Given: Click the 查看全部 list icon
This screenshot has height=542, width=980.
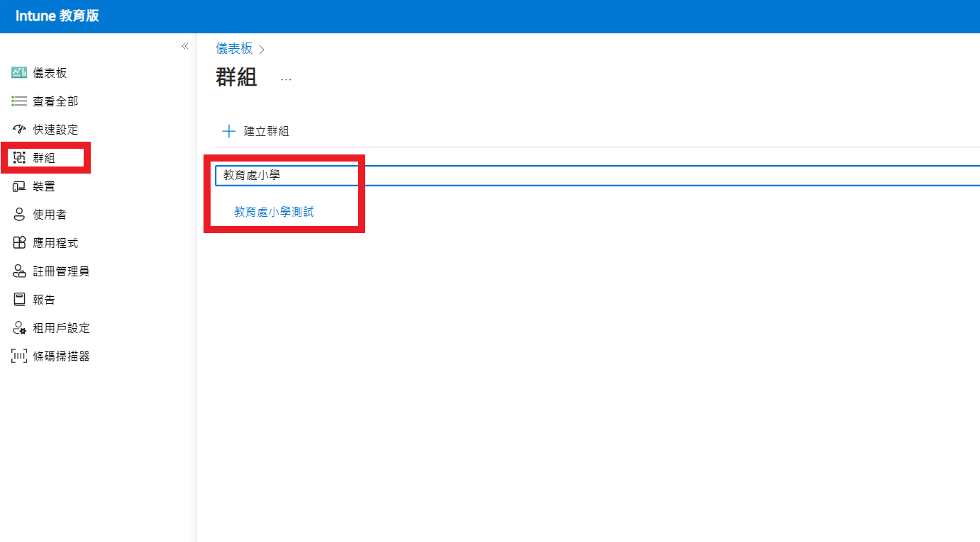Looking at the screenshot, I should tap(19, 101).
